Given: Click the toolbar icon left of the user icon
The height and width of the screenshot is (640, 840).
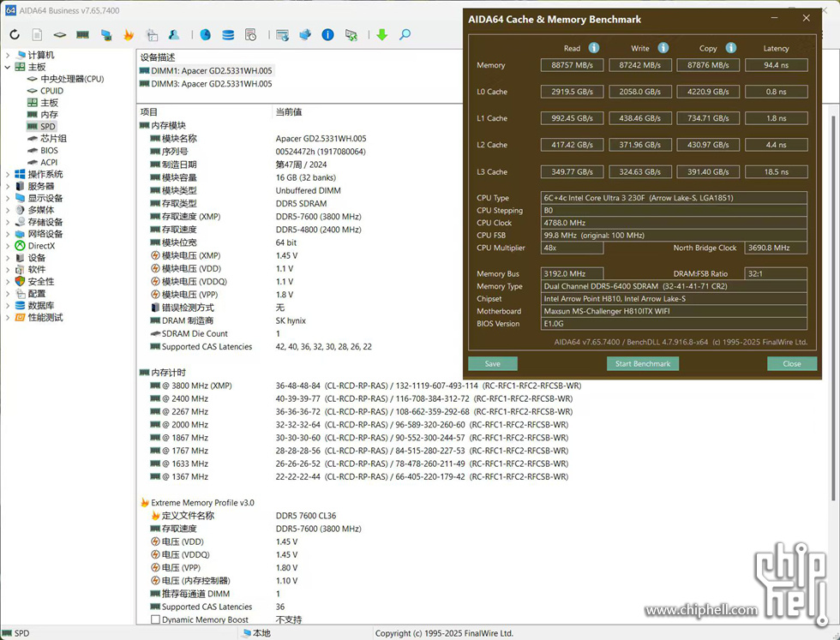Looking at the screenshot, I should [x=153, y=35].
